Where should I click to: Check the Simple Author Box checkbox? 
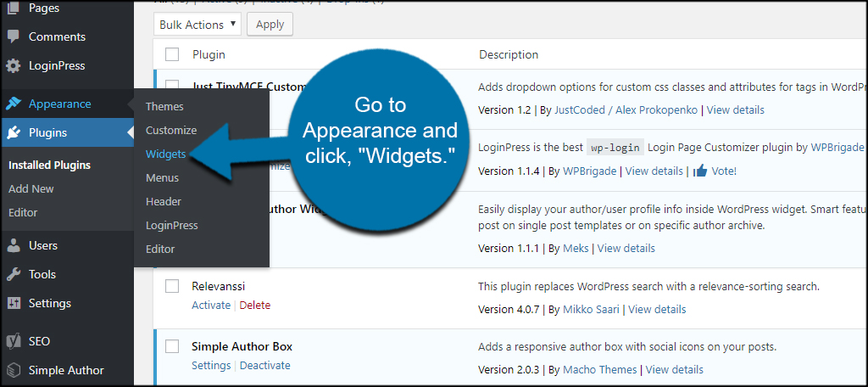pyautogui.click(x=172, y=346)
